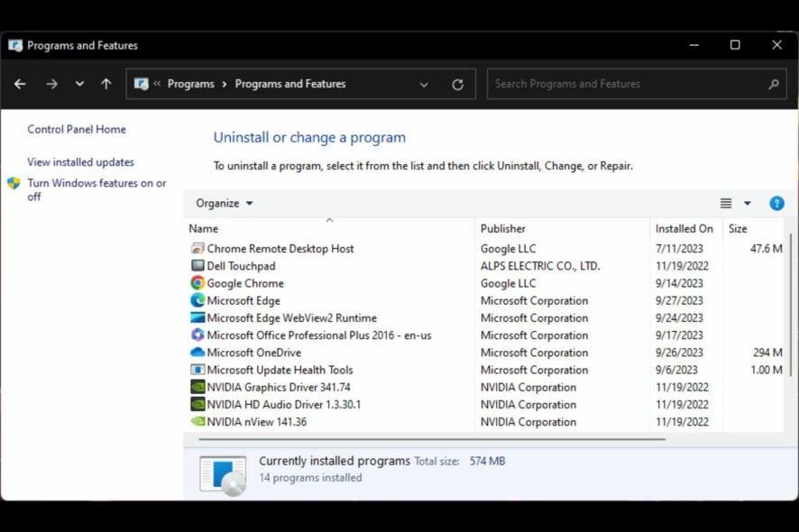799x532 pixels.
Task: Minimize the Programs and Features window
Action: tap(693, 45)
